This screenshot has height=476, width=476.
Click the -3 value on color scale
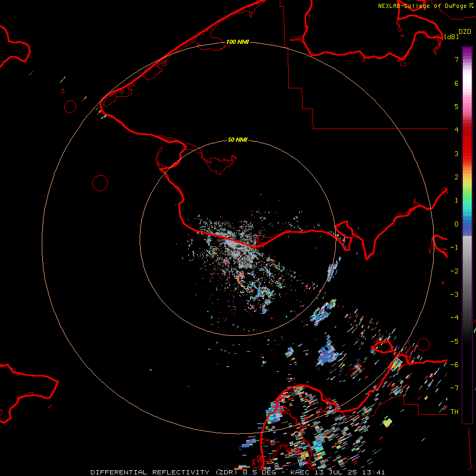click(x=454, y=295)
